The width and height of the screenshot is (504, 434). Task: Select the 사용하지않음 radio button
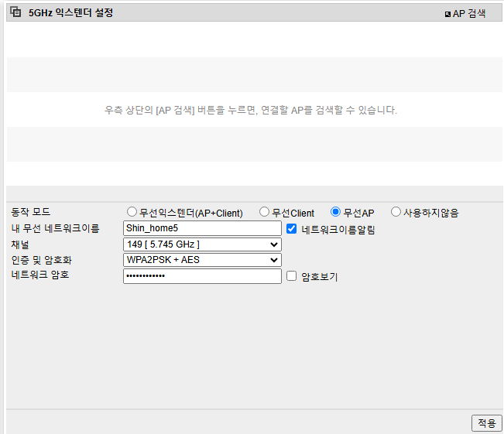pyautogui.click(x=396, y=212)
